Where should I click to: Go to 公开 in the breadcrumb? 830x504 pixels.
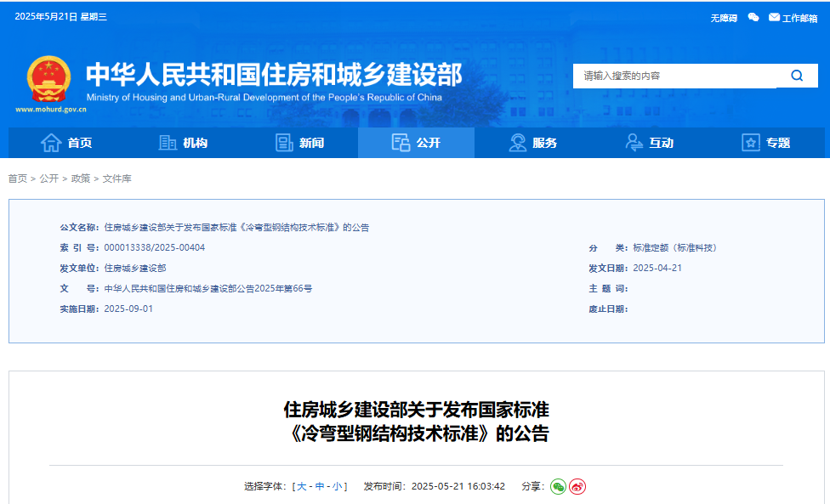coord(48,178)
